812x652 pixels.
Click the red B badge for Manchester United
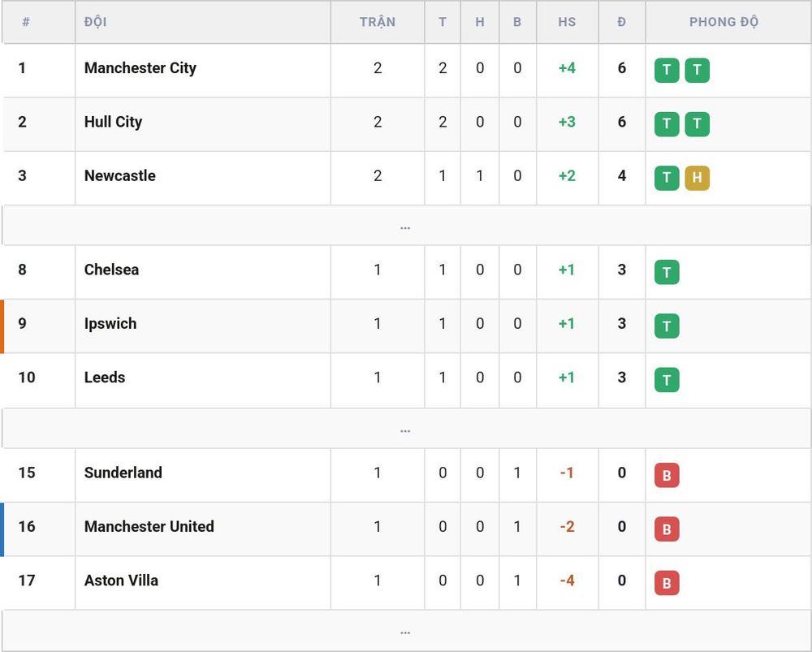[667, 529]
